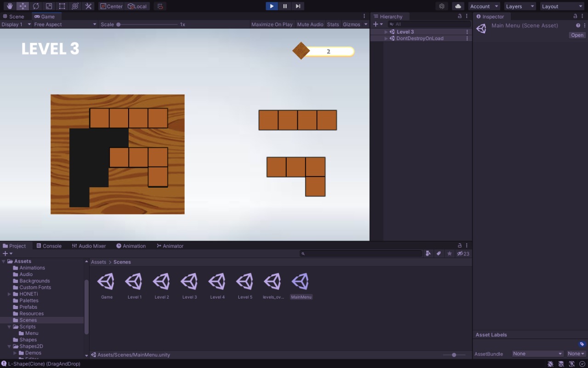Open the Inspector help question-mark icon
588x368 pixels.
578,25
